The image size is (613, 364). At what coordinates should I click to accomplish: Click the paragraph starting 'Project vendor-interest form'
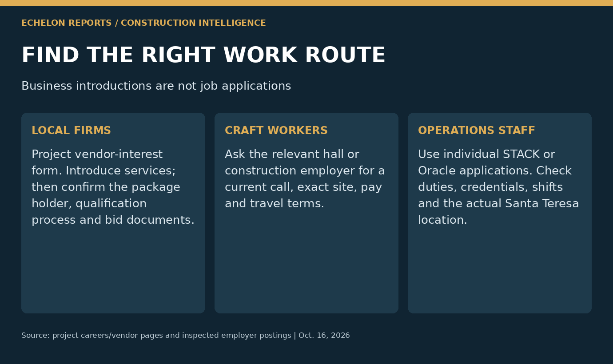coord(113,187)
